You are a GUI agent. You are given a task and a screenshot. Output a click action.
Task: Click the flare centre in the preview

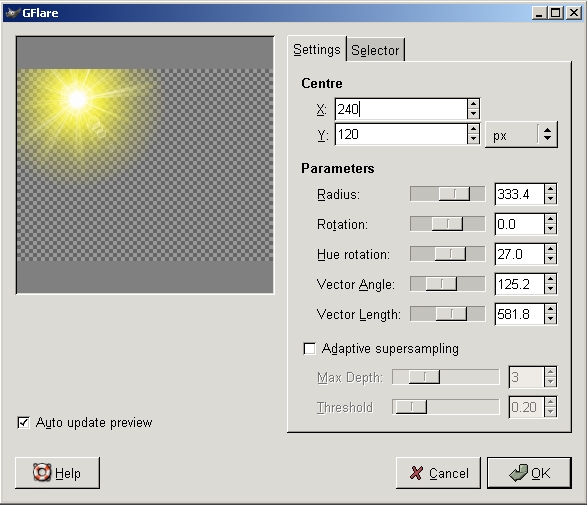click(77, 99)
